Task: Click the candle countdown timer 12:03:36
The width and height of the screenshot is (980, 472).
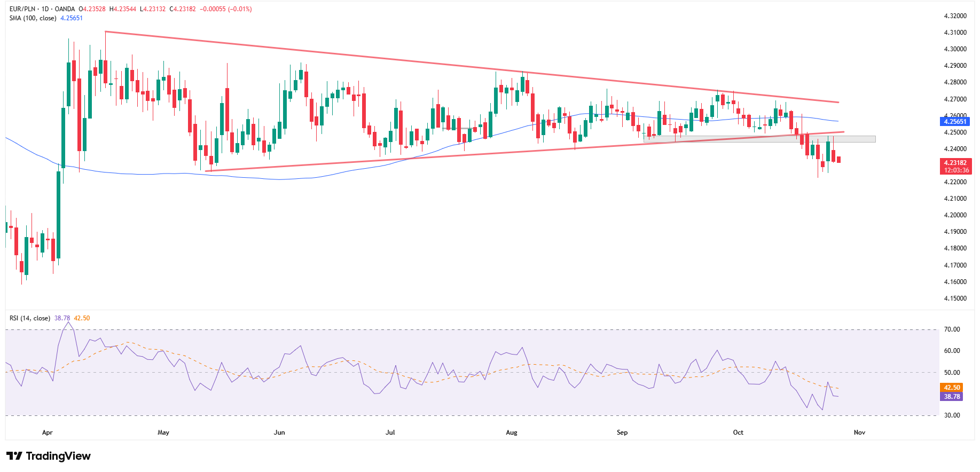Action: click(x=956, y=170)
